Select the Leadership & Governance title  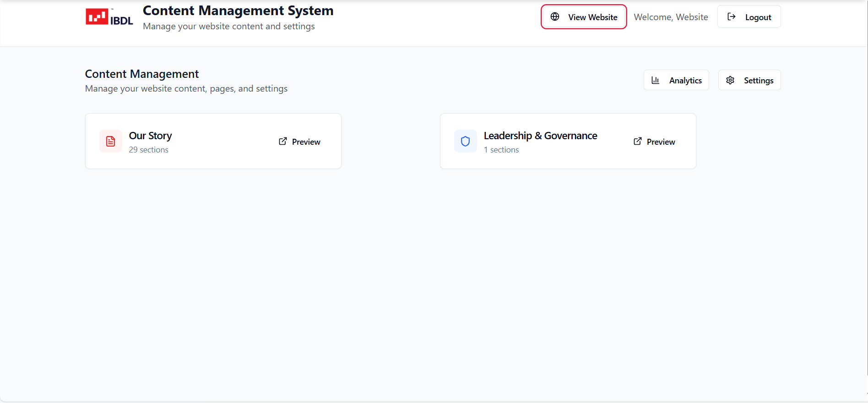point(540,136)
